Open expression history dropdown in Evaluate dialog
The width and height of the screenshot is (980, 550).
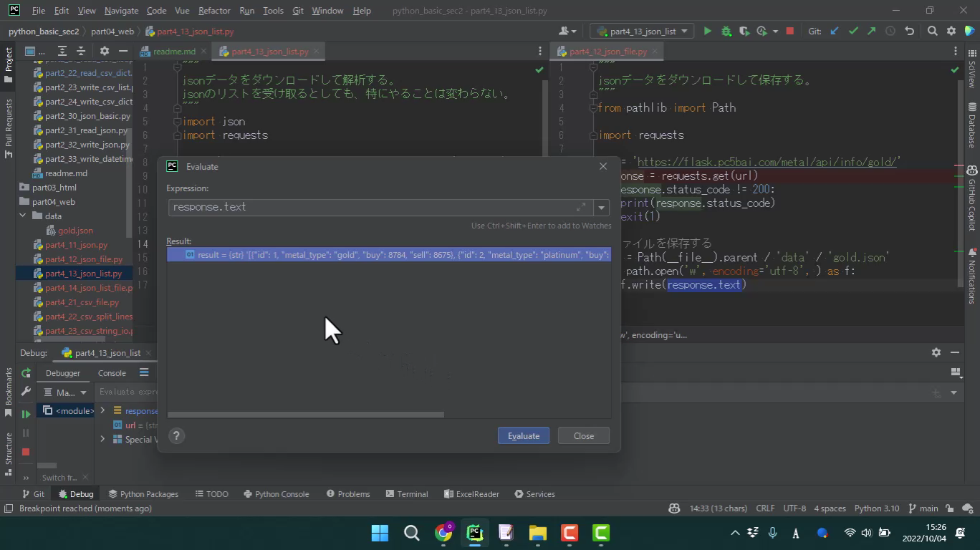click(602, 208)
